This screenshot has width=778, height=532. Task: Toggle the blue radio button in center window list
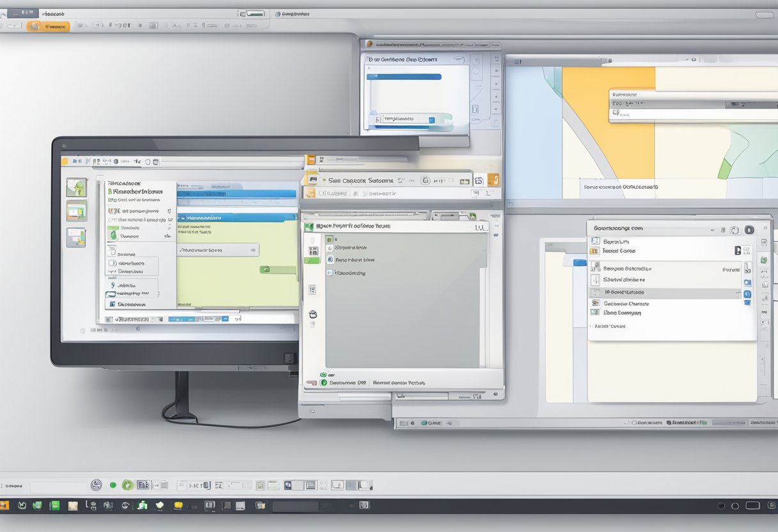pos(330,260)
